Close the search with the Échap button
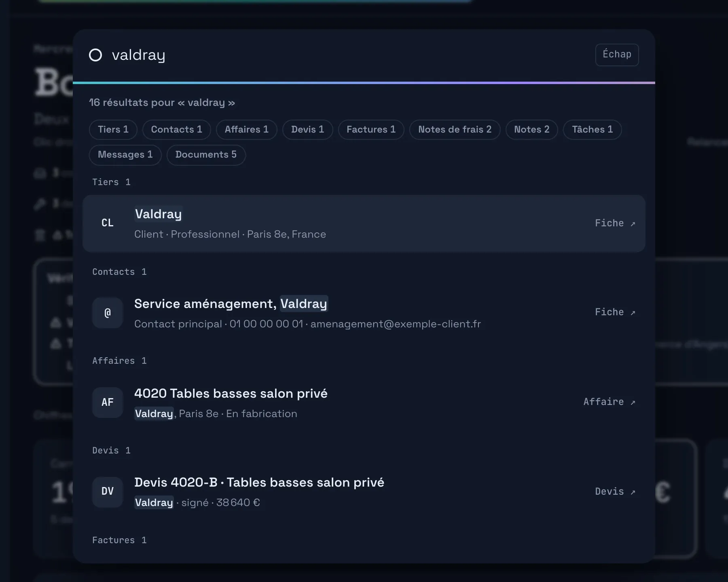 pos(617,55)
